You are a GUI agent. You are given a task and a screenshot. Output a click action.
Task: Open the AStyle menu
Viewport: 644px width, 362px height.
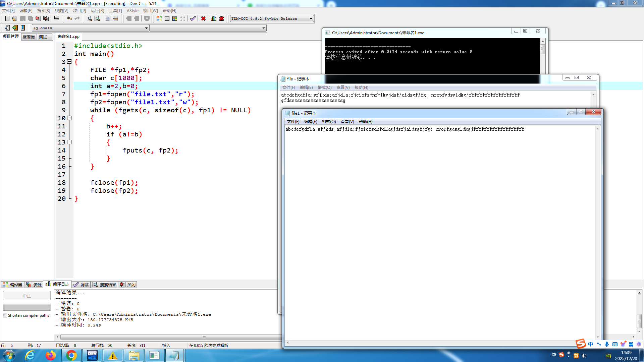[x=132, y=11]
